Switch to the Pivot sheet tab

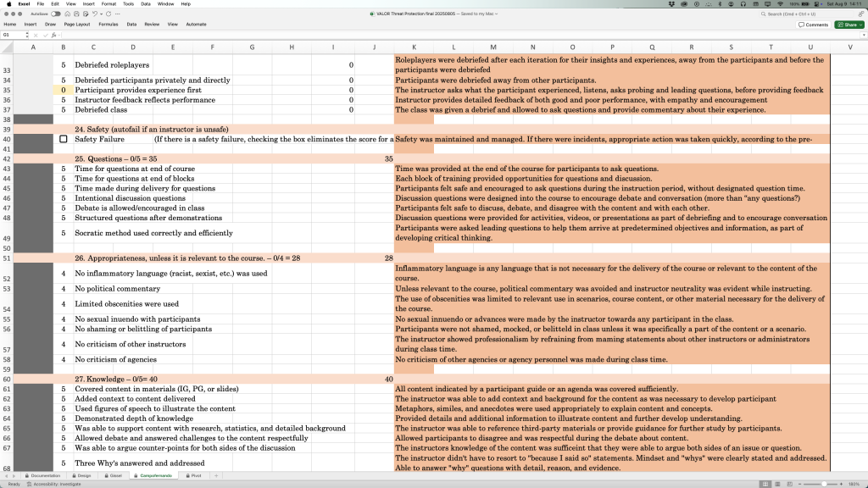[194, 476]
